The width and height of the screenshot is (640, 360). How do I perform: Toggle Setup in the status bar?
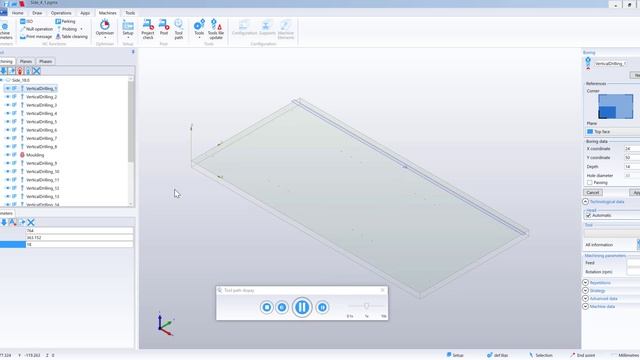[455, 355]
